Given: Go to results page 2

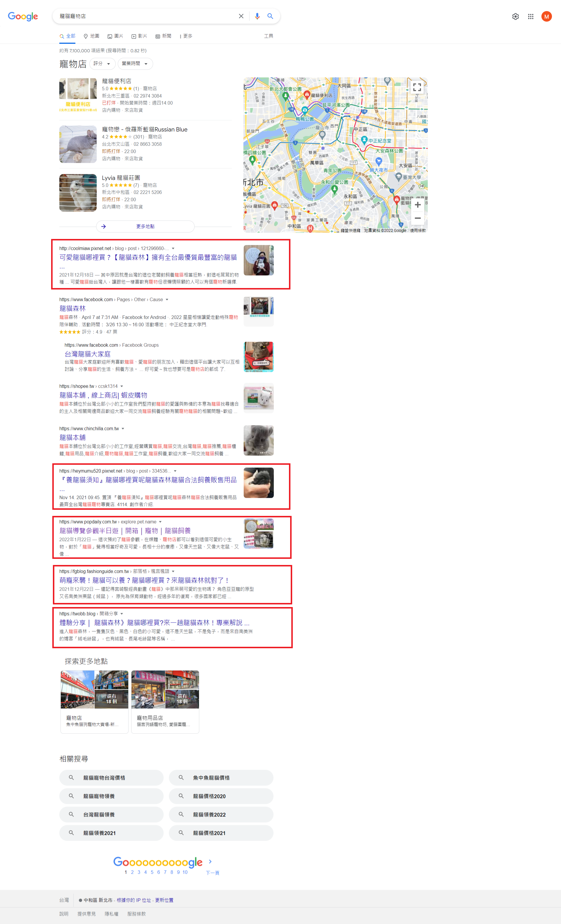Looking at the screenshot, I should [x=132, y=872].
